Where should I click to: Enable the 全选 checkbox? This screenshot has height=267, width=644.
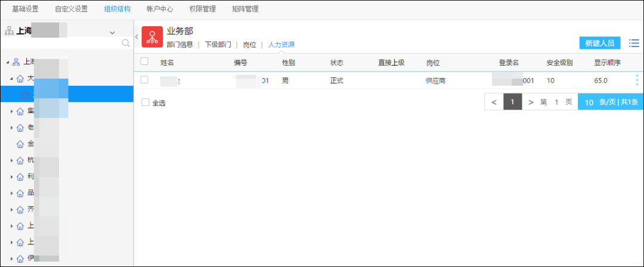pyautogui.click(x=145, y=103)
